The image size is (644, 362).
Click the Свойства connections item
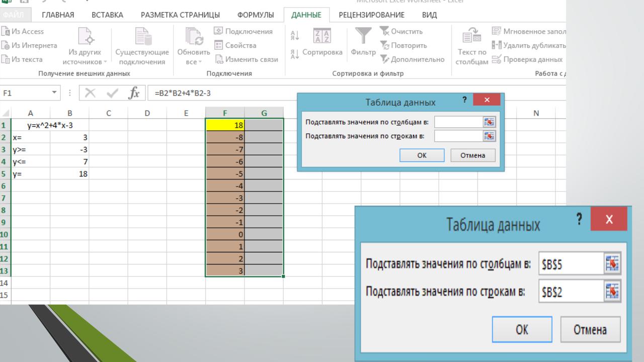click(x=235, y=46)
